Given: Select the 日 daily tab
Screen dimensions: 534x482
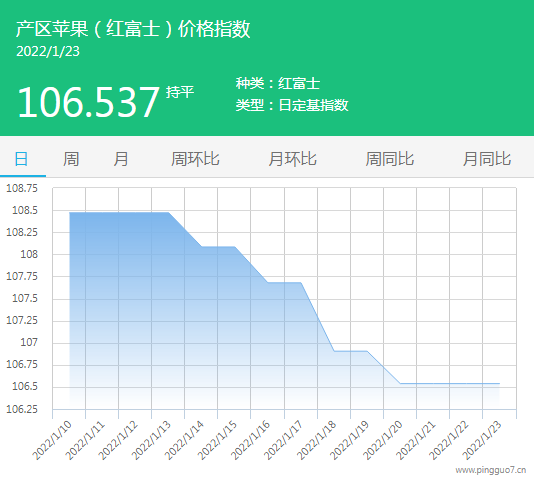Looking at the screenshot, I should pos(21,159).
